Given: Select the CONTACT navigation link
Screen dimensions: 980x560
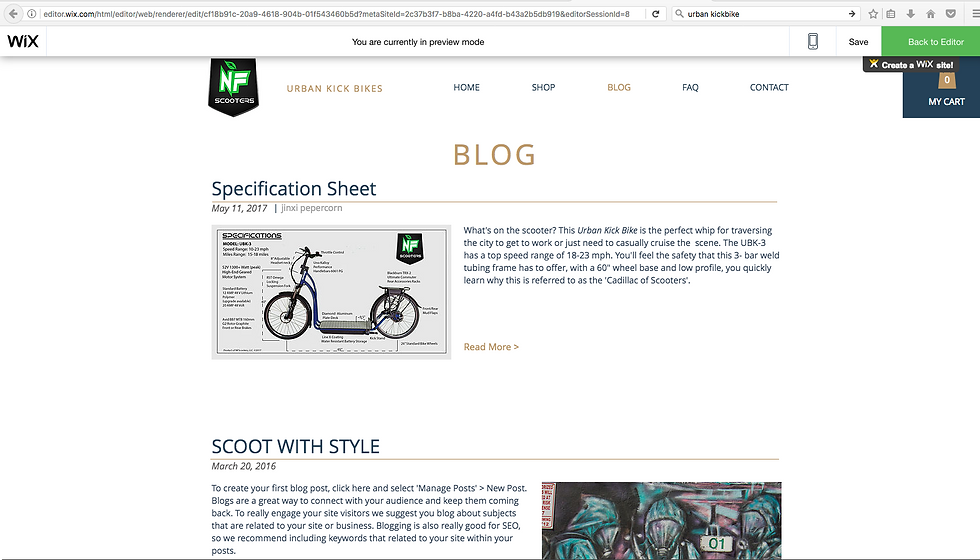Looking at the screenshot, I should point(769,88).
